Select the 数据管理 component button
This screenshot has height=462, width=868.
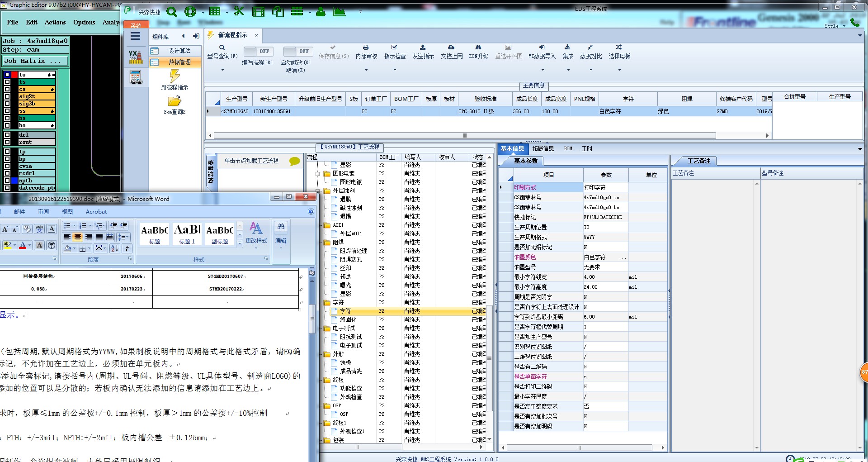tap(175, 62)
